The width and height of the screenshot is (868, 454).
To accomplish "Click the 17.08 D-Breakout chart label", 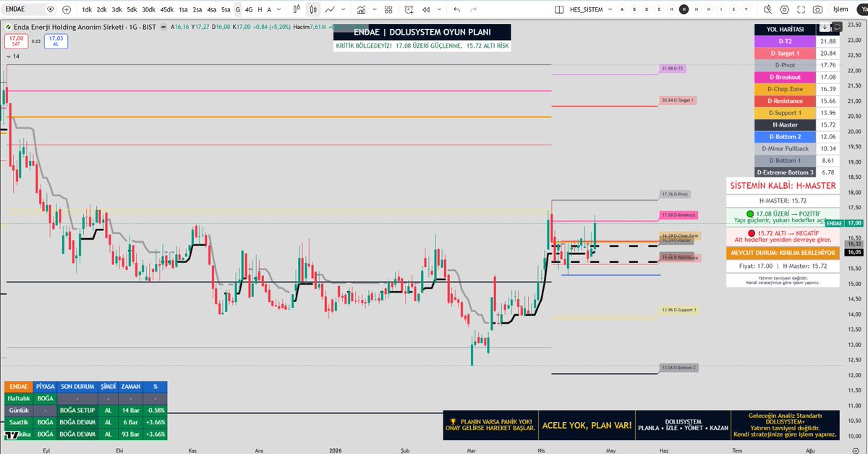I will [x=679, y=215].
